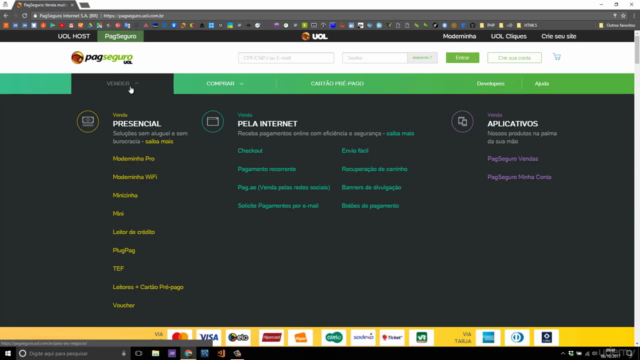Open the Recuperação de carrinho link
The width and height of the screenshot is (640, 360).
coord(374,169)
